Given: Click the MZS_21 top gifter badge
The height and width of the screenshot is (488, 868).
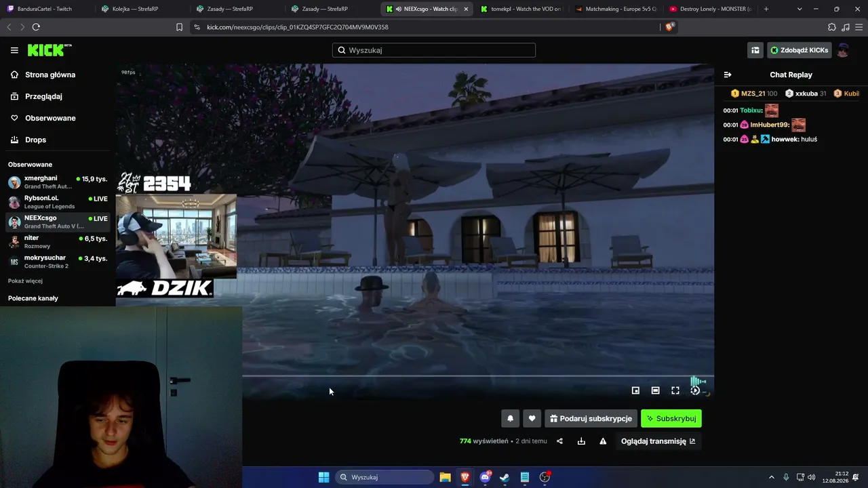Looking at the screenshot, I should (754, 94).
